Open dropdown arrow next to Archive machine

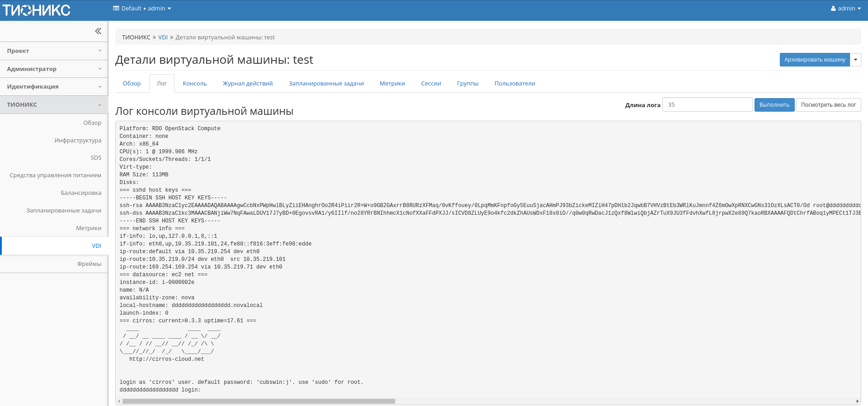click(x=855, y=60)
